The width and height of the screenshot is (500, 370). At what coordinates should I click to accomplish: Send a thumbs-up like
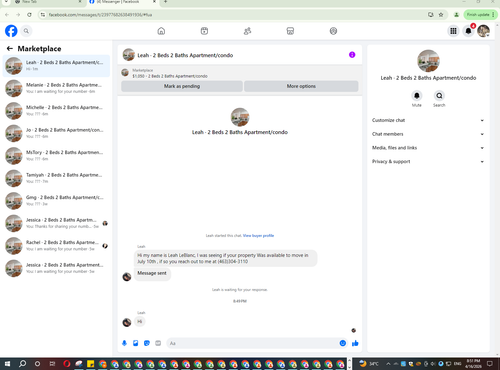pos(355,343)
